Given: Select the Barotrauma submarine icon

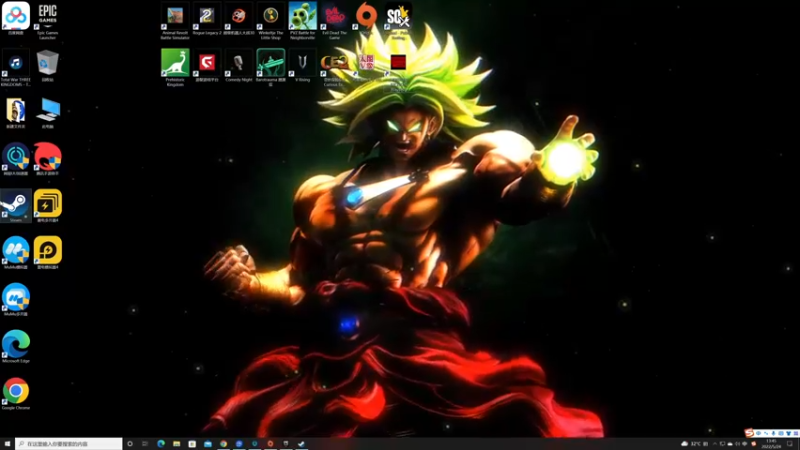Looking at the screenshot, I should click(x=270, y=67).
